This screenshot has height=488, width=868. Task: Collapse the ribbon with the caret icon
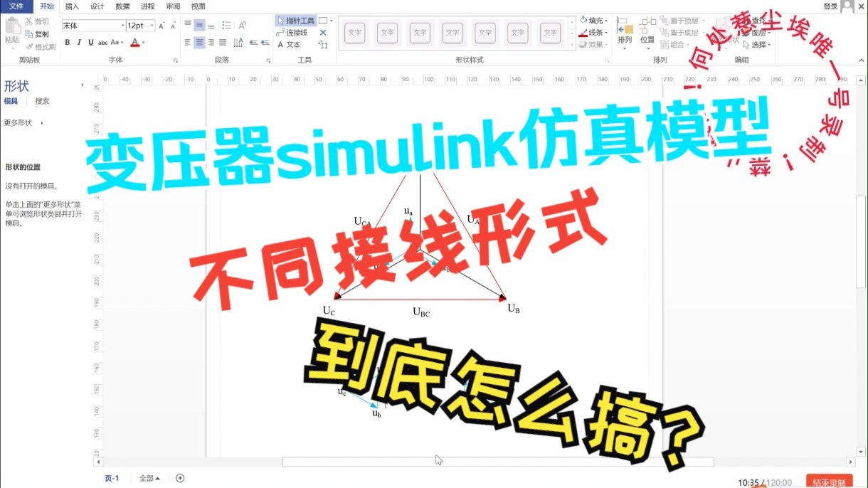coord(860,60)
